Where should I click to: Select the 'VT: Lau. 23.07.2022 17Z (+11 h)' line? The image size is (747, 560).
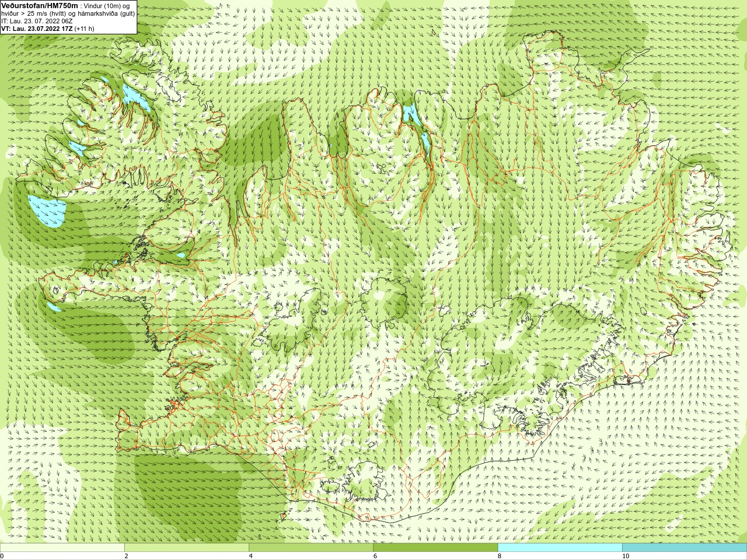[x=48, y=29]
